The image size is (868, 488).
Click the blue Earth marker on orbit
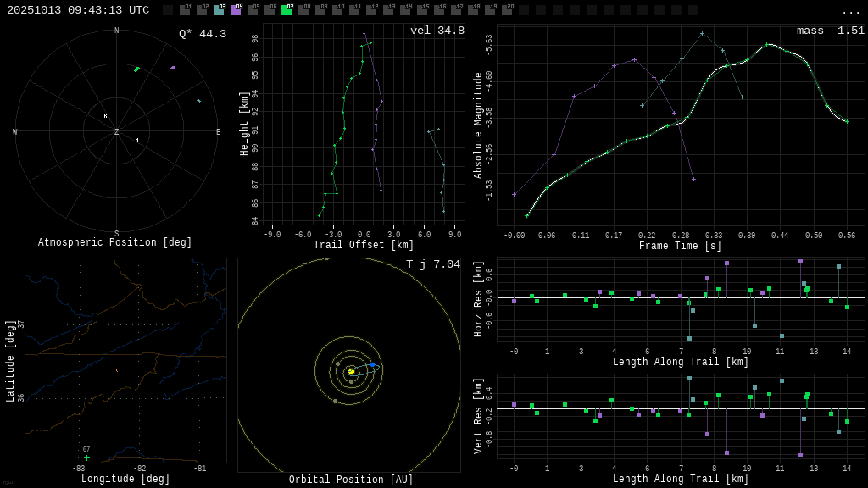372,365
